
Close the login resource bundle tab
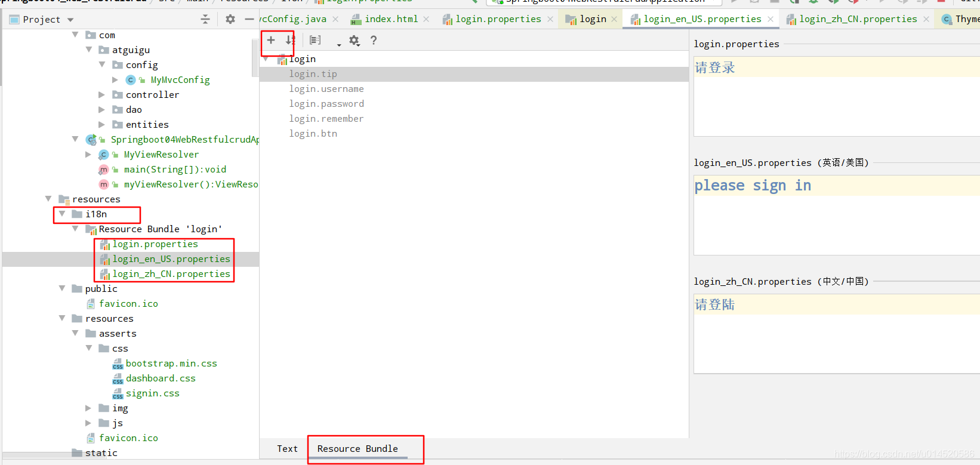pyautogui.click(x=614, y=19)
